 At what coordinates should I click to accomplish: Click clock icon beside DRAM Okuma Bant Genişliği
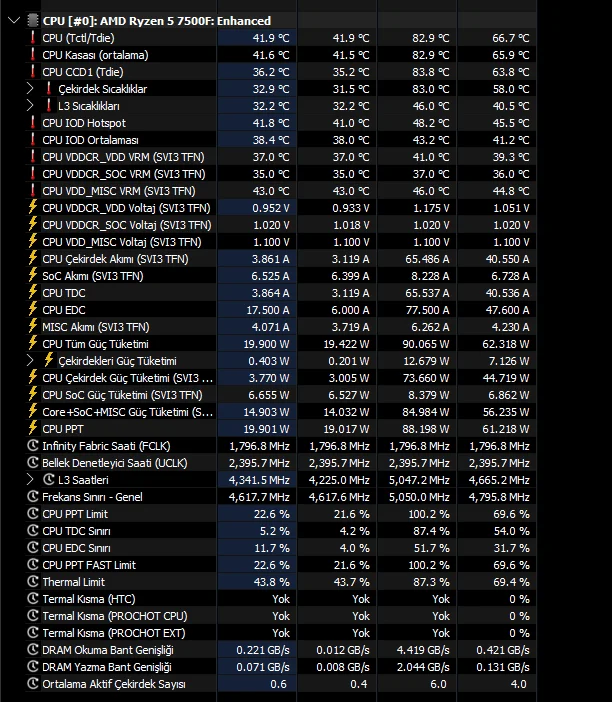[33, 650]
